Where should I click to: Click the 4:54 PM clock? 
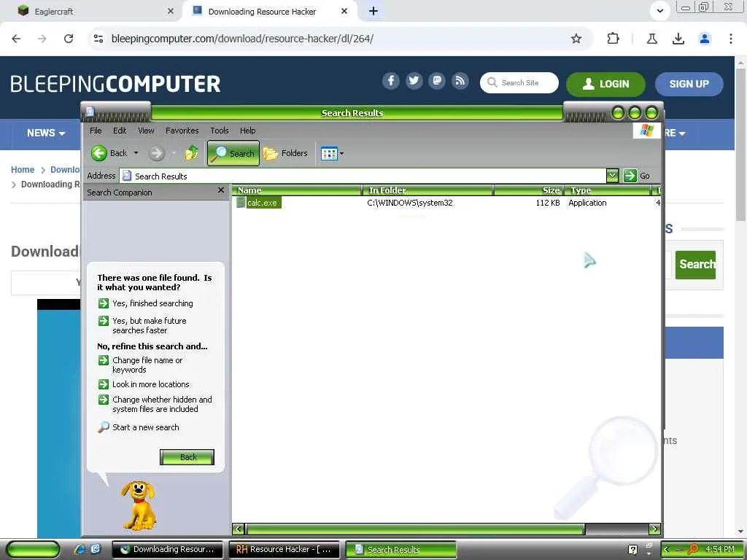coord(720,549)
